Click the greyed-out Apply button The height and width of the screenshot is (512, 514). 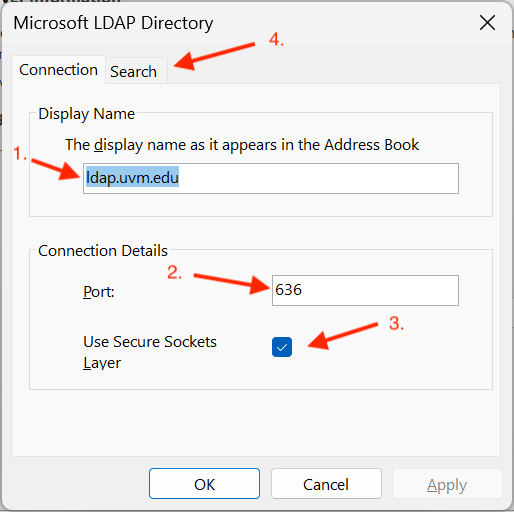[x=447, y=484]
